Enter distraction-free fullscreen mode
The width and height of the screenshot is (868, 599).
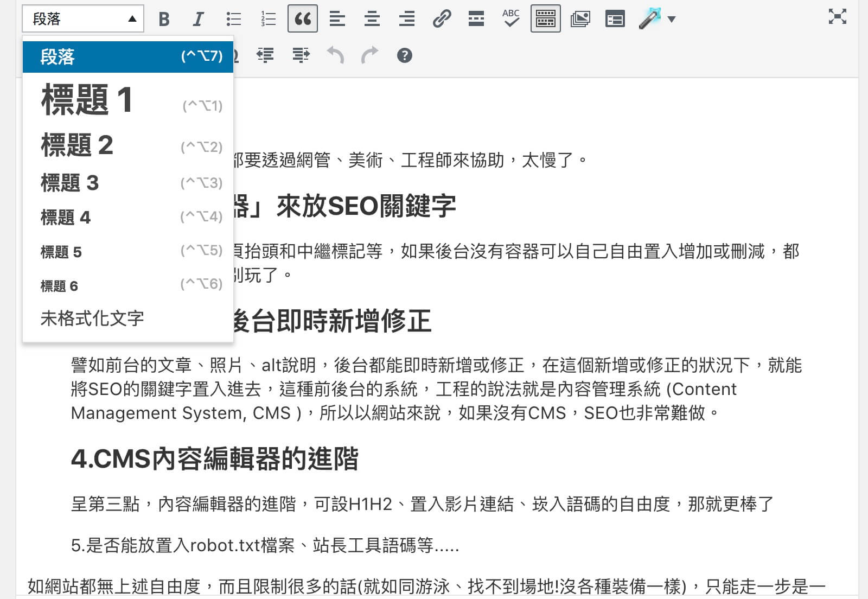[837, 17]
